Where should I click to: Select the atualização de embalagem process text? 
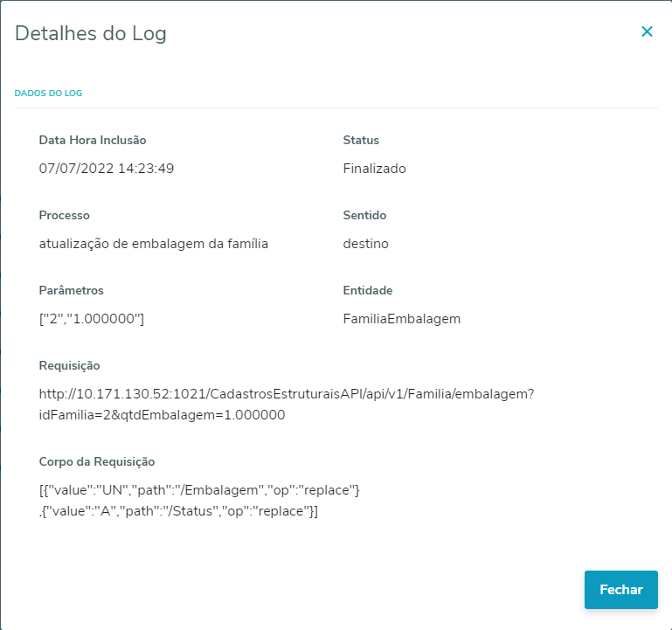pos(154,244)
